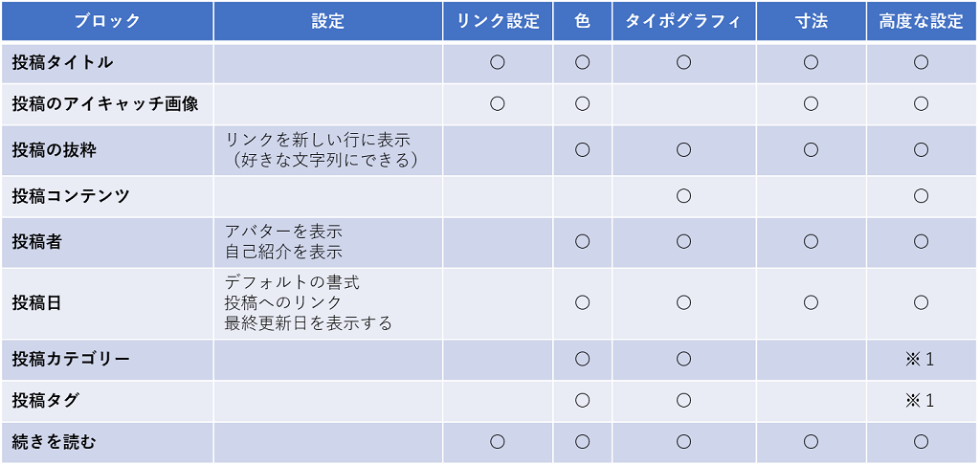
Task: Click the 投稿コンテンツ row label
Action: click(x=71, y=196)
